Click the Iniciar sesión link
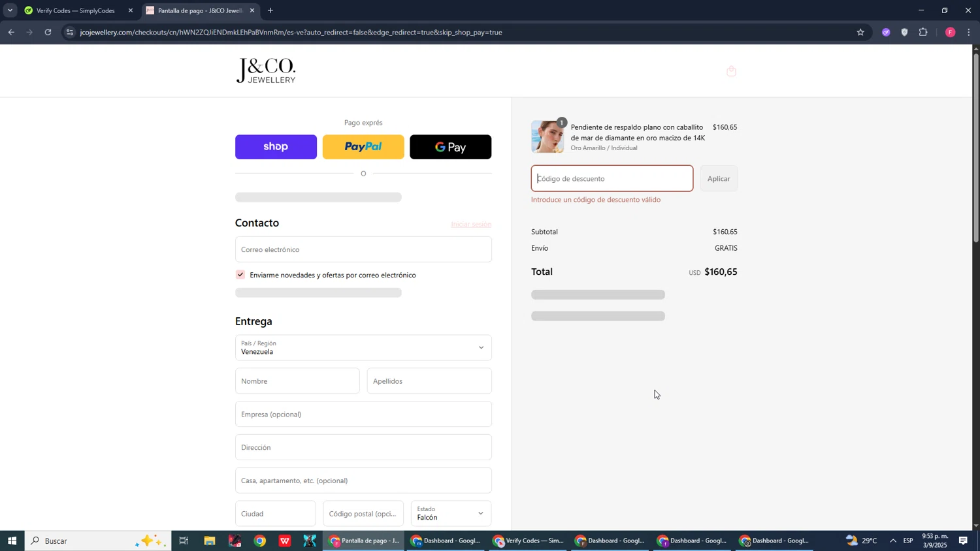This screenshot has height=551, width=980. point(471,225)
